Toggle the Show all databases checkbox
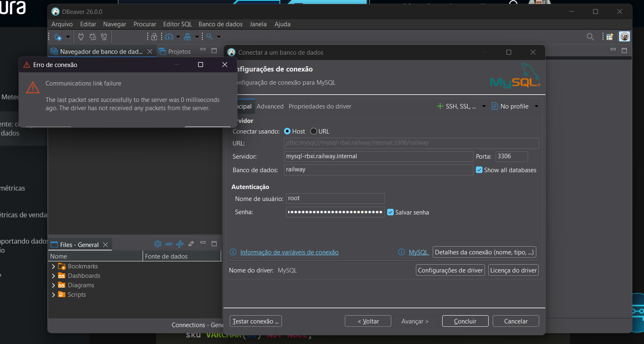The height and width of the screenshot is (344, 644). click(x=479, y=170)
